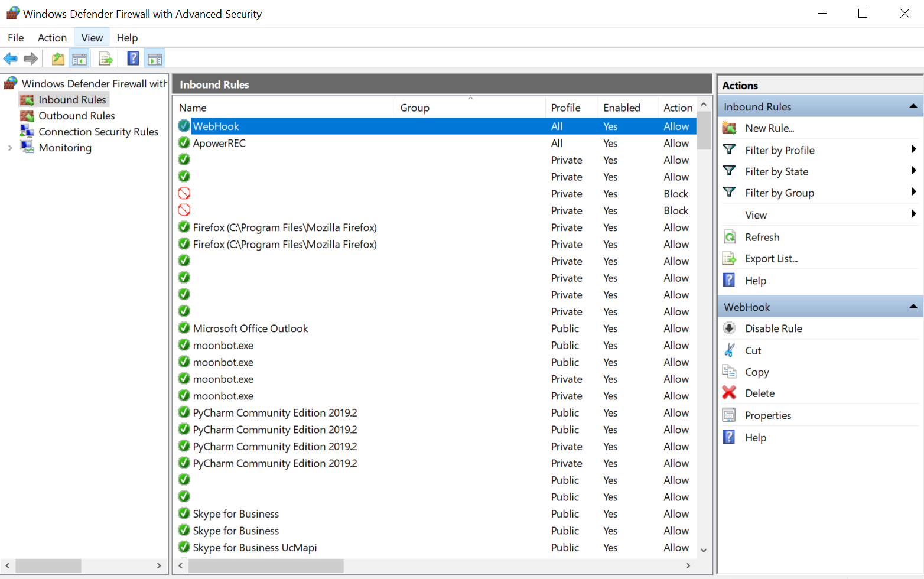Click the Connection Security Rules icon

coord(27,131)
